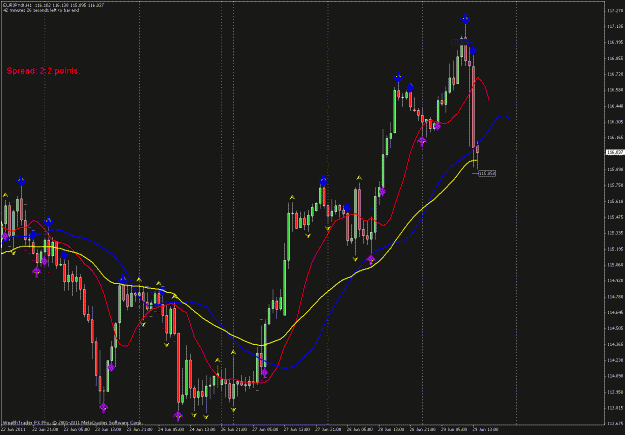Click the "24 Jun 13:00" label on the time axis

point(202,430)
